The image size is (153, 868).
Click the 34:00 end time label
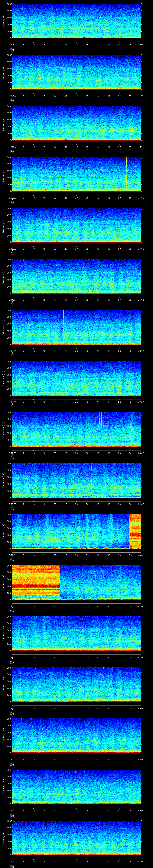tap(141, 249)
